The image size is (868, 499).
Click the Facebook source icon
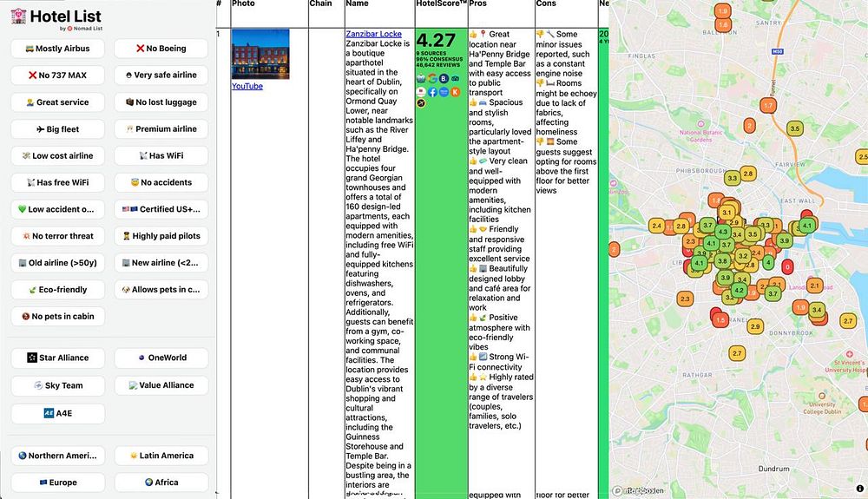[432, 92]
